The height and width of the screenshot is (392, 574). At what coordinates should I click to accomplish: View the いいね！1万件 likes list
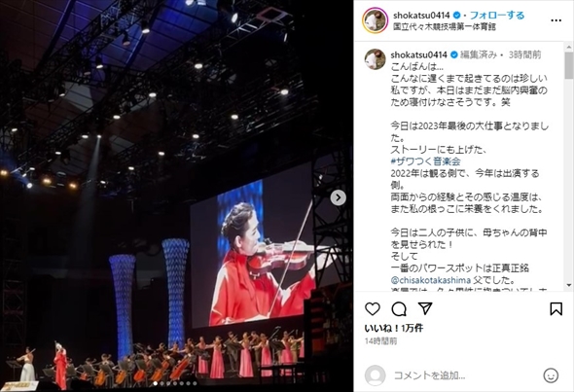pyautogui.click(x=394, y=329)
